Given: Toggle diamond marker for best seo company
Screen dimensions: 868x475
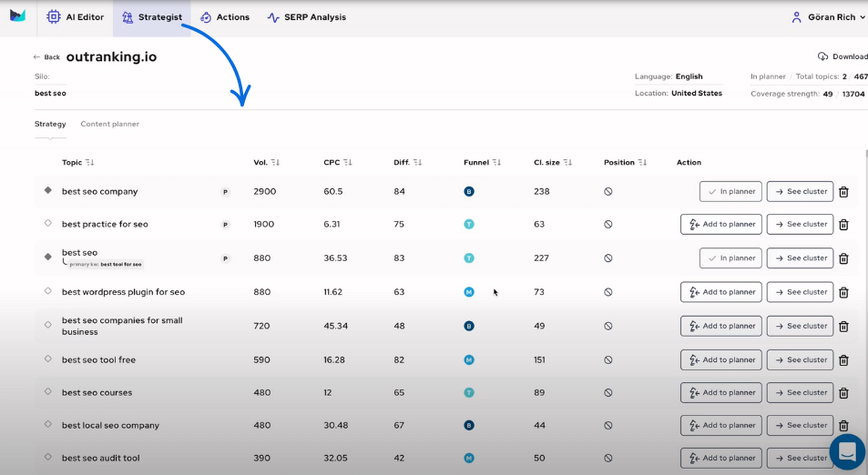Looking at the screenshot, I should click(x=48, y=190).
